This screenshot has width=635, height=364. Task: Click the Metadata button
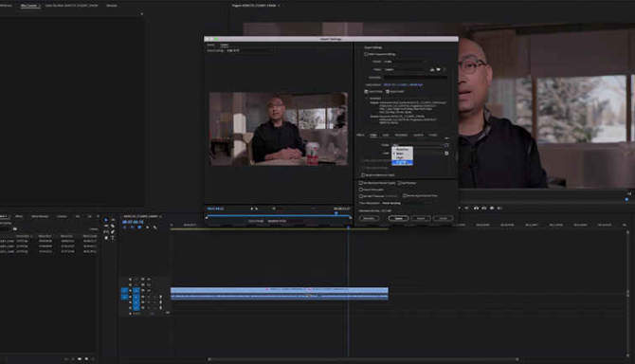click(x=369, y=218)
